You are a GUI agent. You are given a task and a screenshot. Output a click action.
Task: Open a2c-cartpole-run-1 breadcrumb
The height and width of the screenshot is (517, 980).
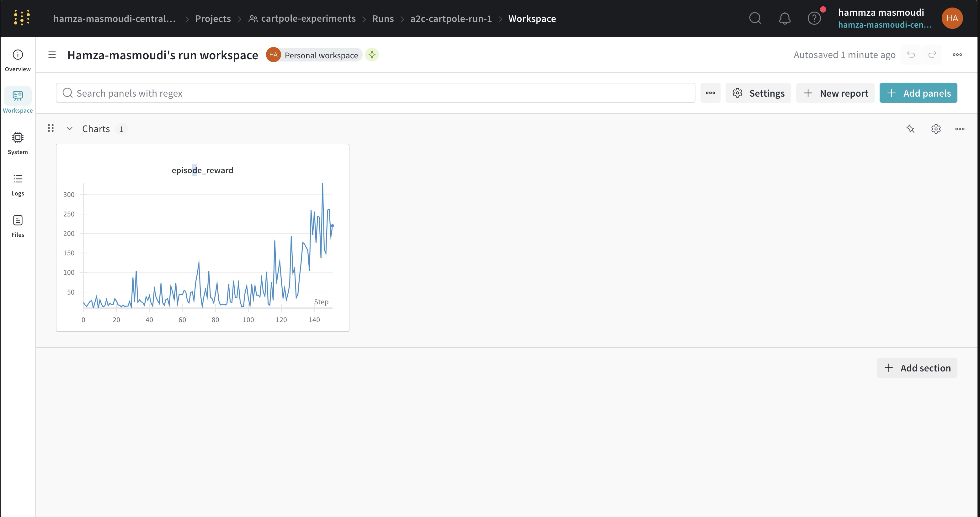point(451,18)
